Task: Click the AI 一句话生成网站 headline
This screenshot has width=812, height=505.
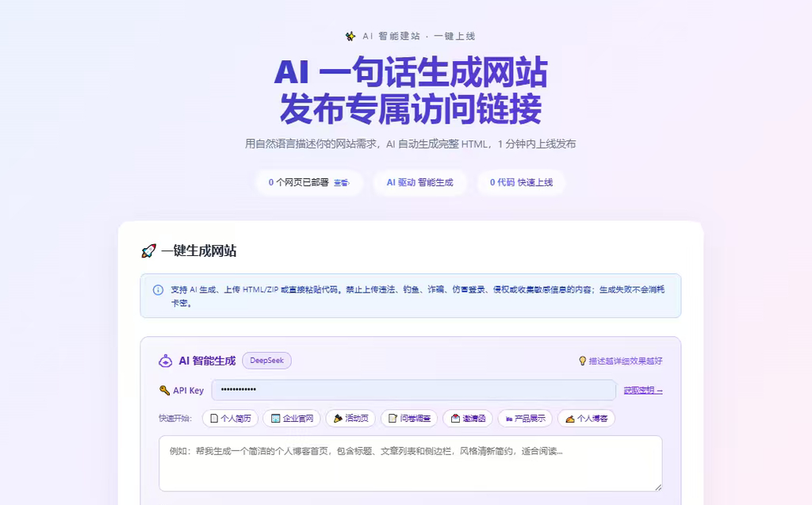Action: [x=411, y=72]
